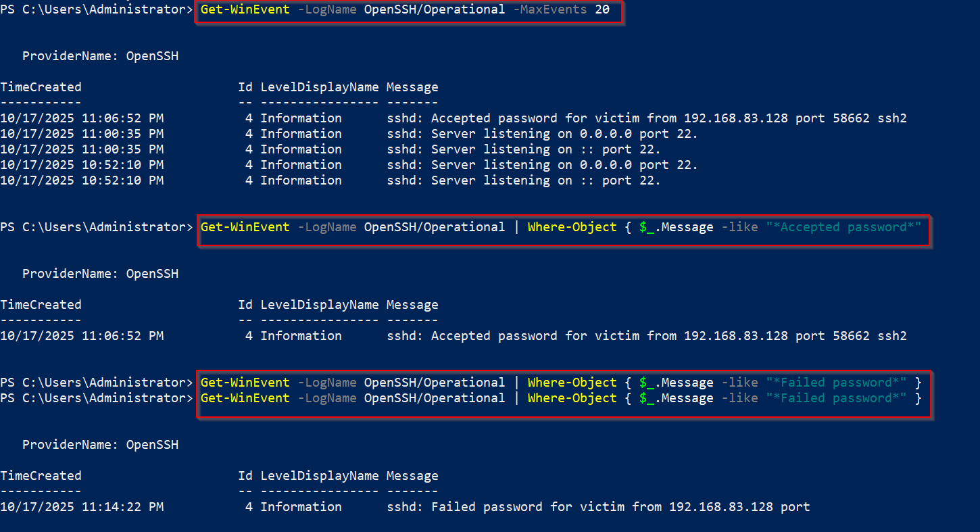
Task: Click the first 'ProviderName: OpenSSH' line
Action: pyautogui.click(x=101, y=56)
